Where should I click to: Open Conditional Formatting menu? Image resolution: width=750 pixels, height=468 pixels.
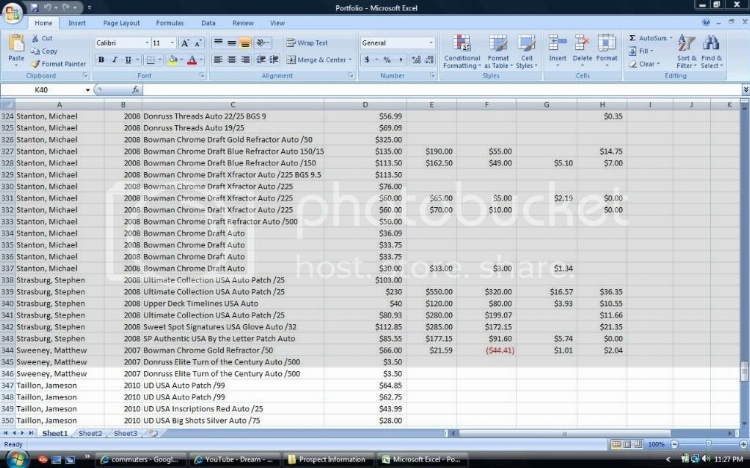pyautogui.click(x=462, y=52)
